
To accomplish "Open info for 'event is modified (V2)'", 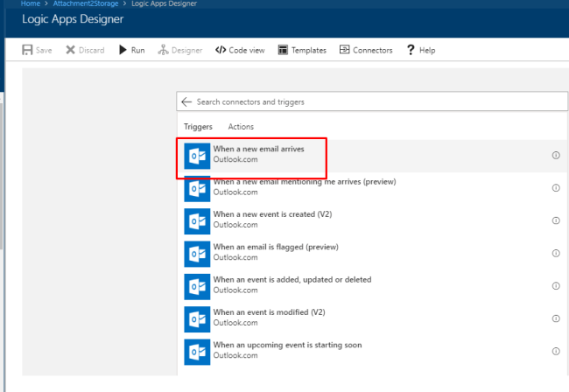I will pos(556,318).
